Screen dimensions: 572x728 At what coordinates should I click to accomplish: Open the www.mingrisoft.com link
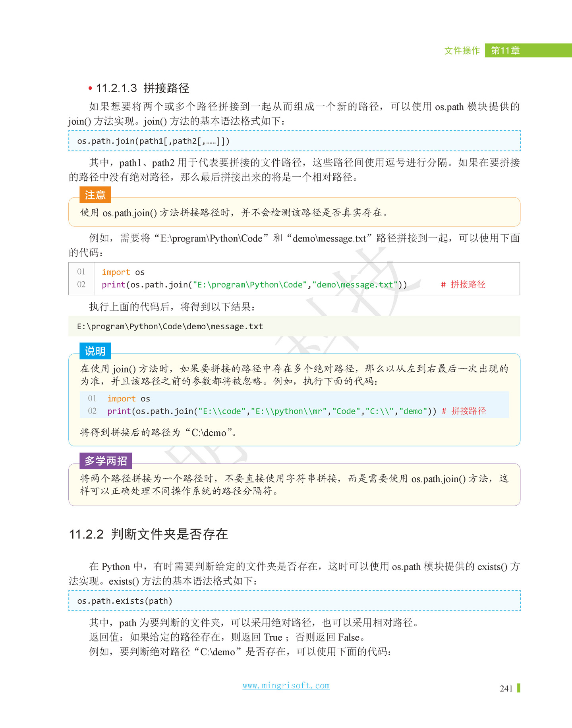286,686
